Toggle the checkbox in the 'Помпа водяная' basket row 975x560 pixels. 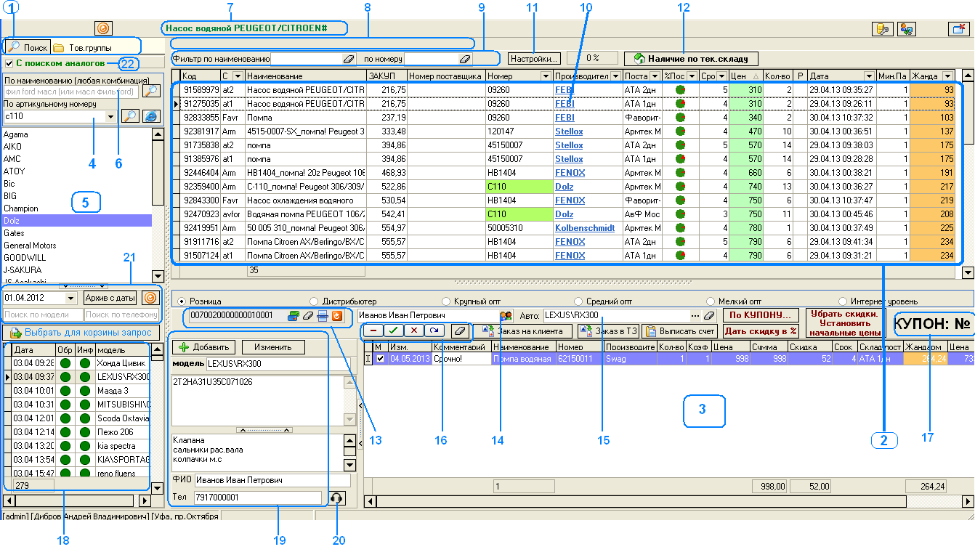point(380,359)
